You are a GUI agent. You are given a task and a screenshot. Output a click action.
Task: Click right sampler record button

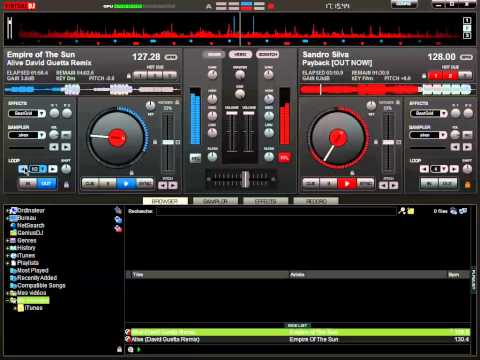[468, 135]
